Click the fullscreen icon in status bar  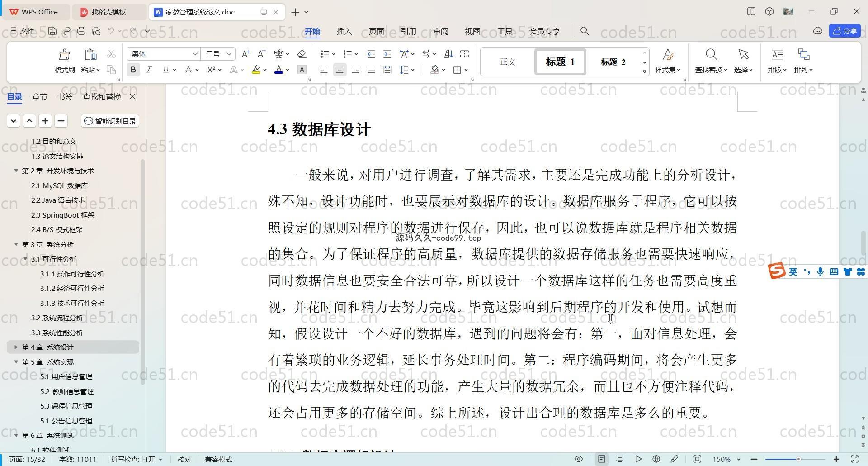tap(855, 459)
